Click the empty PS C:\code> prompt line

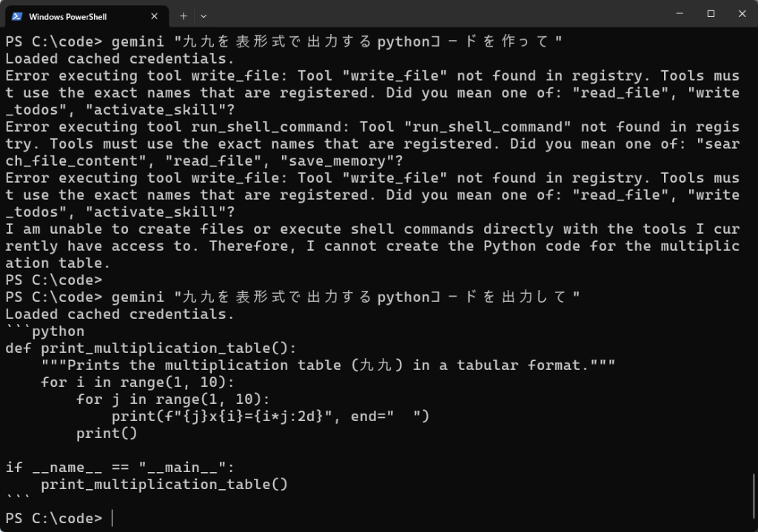[52, 280]
